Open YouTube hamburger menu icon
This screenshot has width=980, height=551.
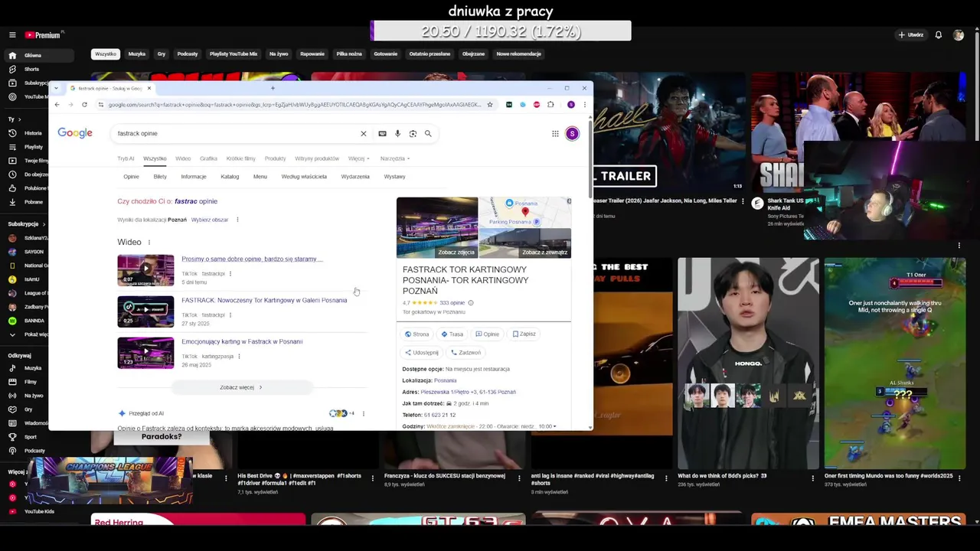[x=12, y=35]
